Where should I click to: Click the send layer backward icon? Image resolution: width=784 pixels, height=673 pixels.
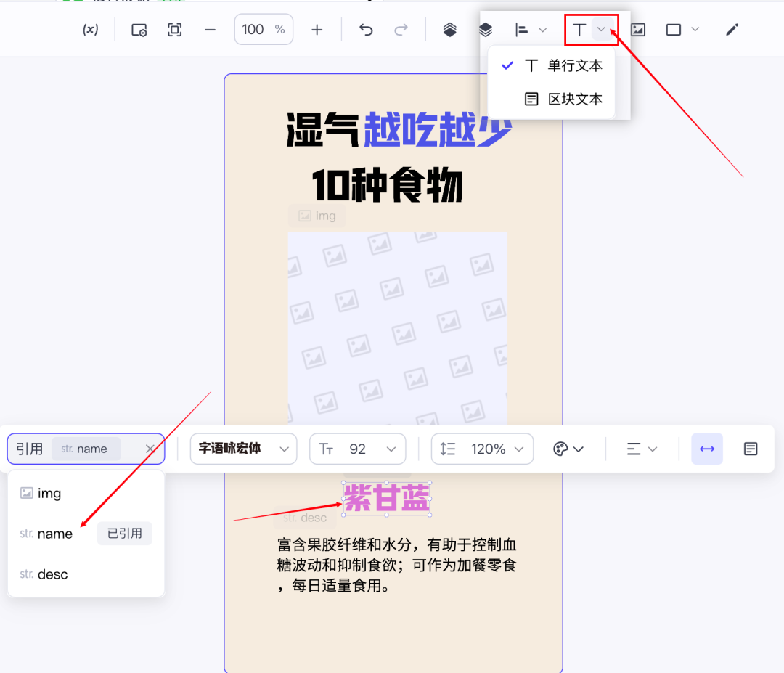[486, 30]
